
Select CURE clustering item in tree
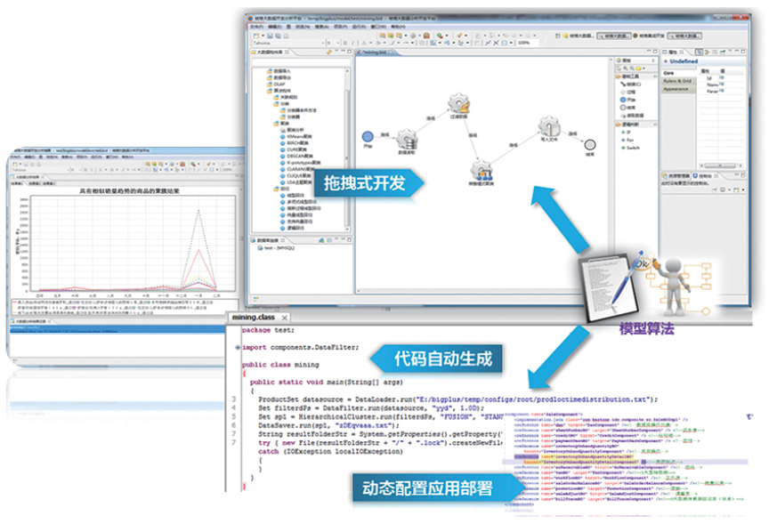(294, 149)
